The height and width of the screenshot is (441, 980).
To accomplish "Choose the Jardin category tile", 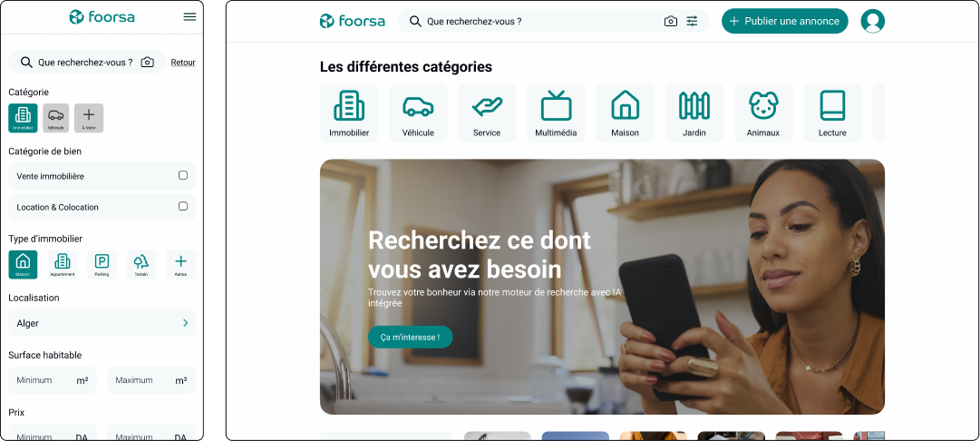I will 694,113.
